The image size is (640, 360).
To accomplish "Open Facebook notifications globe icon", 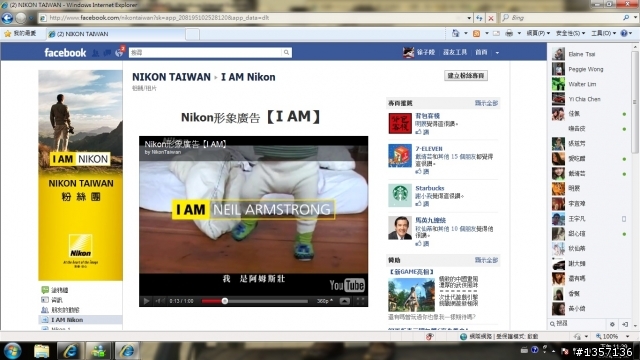I will point(119,53).
